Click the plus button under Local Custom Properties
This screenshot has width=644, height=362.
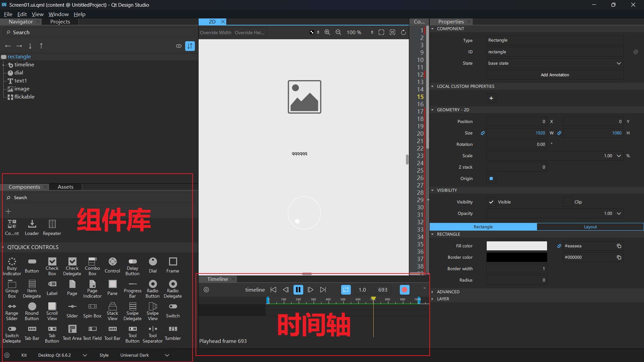491,98
